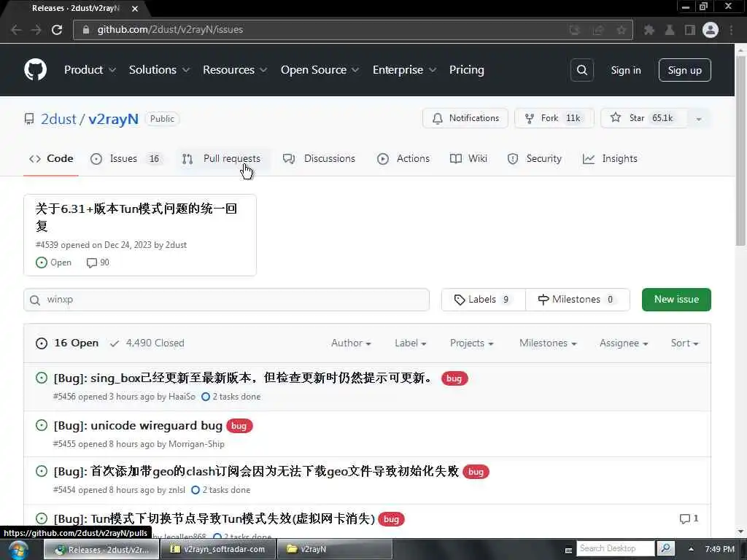Click the Search Desktop magnifier button
The image size is (747, 560).
(665, 548)
